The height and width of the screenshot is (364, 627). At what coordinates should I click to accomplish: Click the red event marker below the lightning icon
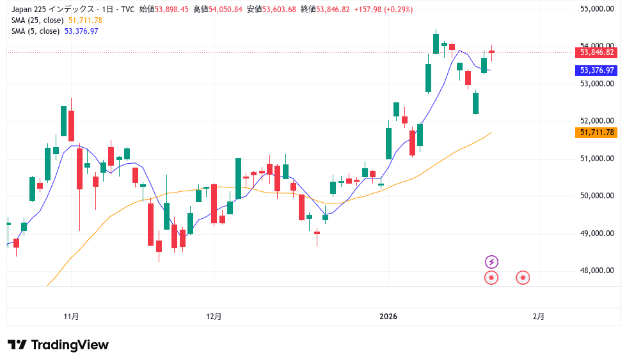point(491,278)
